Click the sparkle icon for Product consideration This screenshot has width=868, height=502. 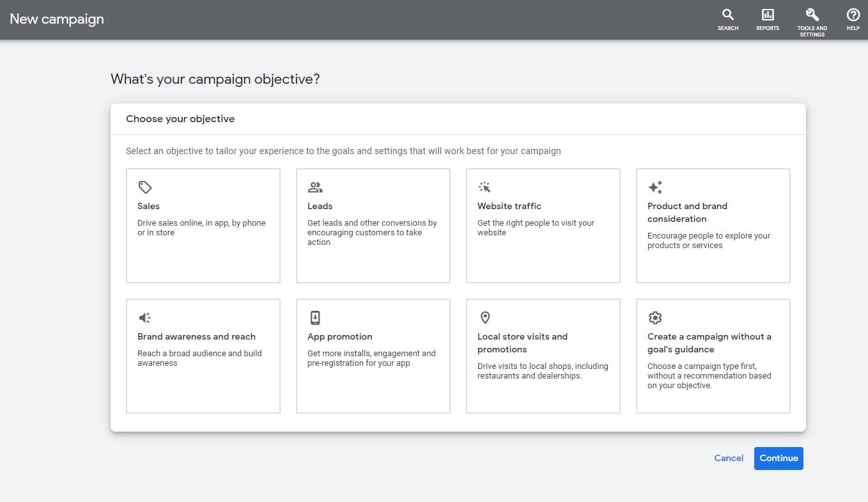click(655, 187)
